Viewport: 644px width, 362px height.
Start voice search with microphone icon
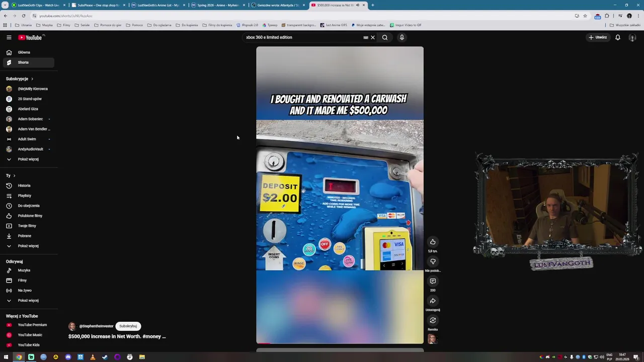(x=402, y=37)
